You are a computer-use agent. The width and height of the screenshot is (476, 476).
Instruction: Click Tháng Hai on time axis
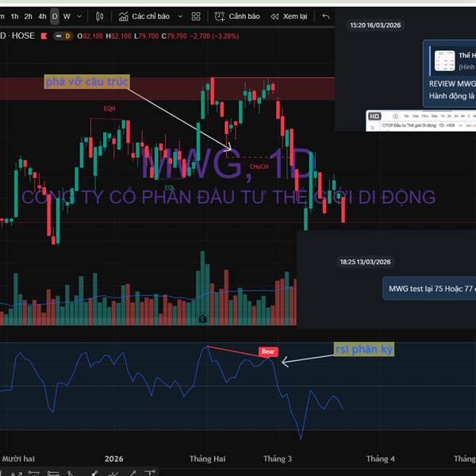point(207,459)
